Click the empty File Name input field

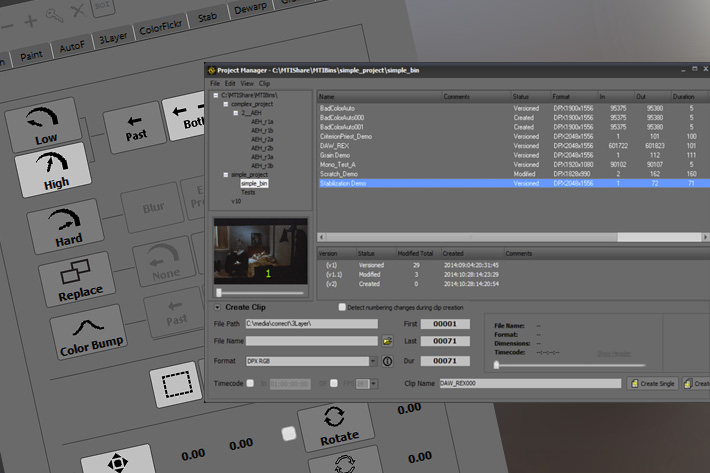pos(312,341)
